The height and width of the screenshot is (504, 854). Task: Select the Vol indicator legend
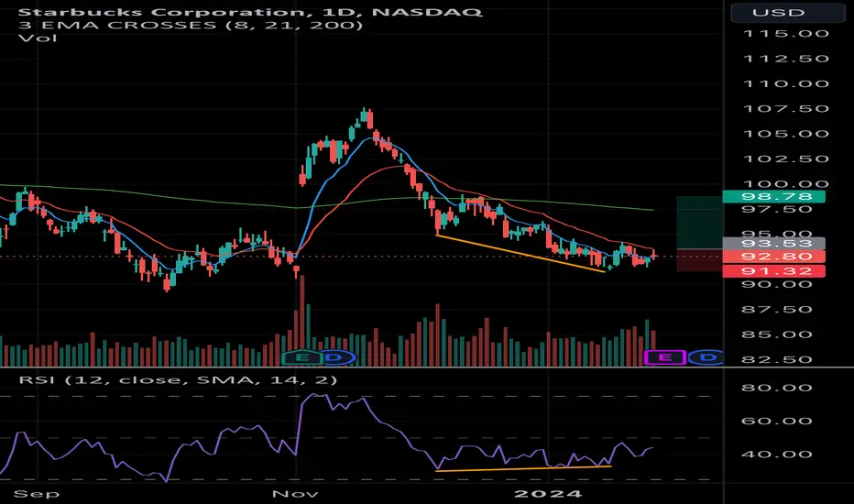tap(38, 38)
